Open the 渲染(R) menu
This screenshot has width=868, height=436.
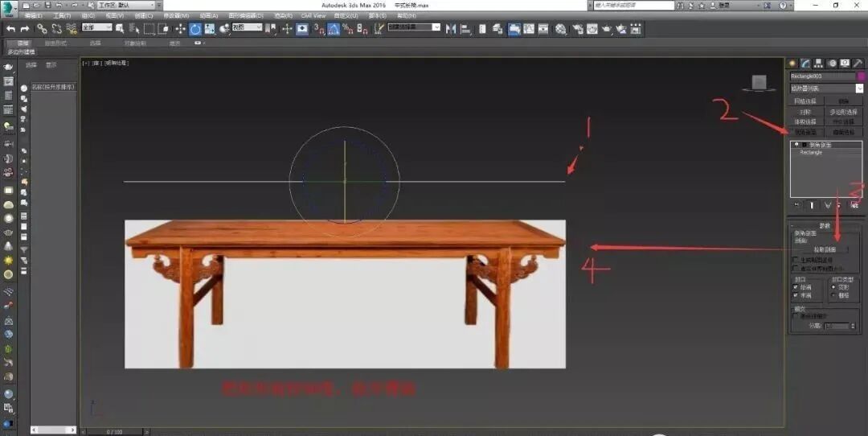(x=284, y=15)
